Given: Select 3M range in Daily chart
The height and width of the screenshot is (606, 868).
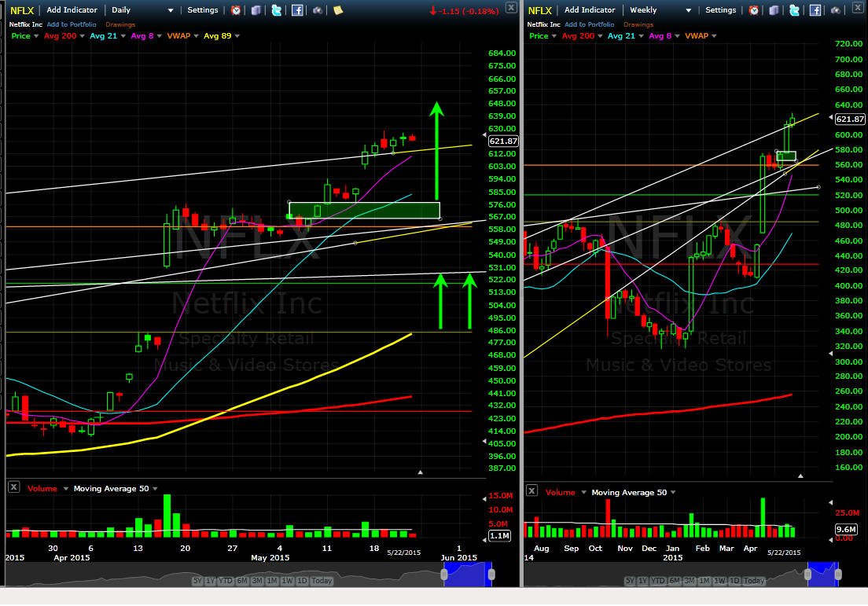Looking at the screenshot, I should click(x=257, y=581).
